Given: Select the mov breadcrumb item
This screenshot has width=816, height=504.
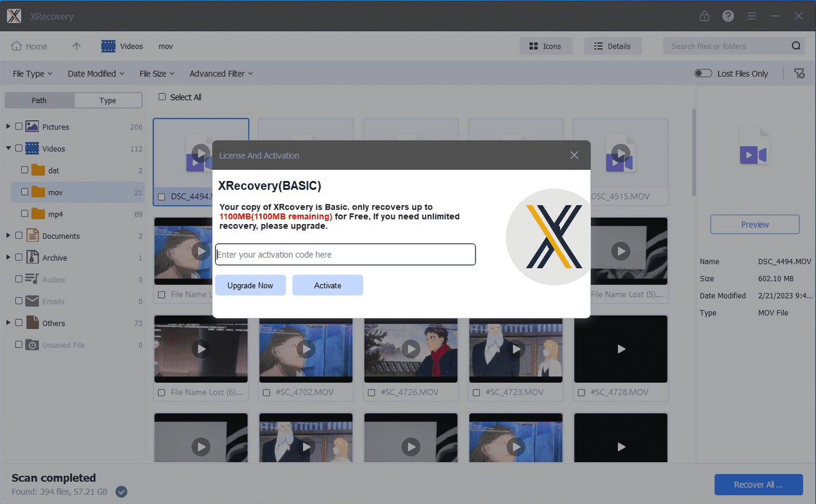Looking at the screenshot, I should (166, 46).
